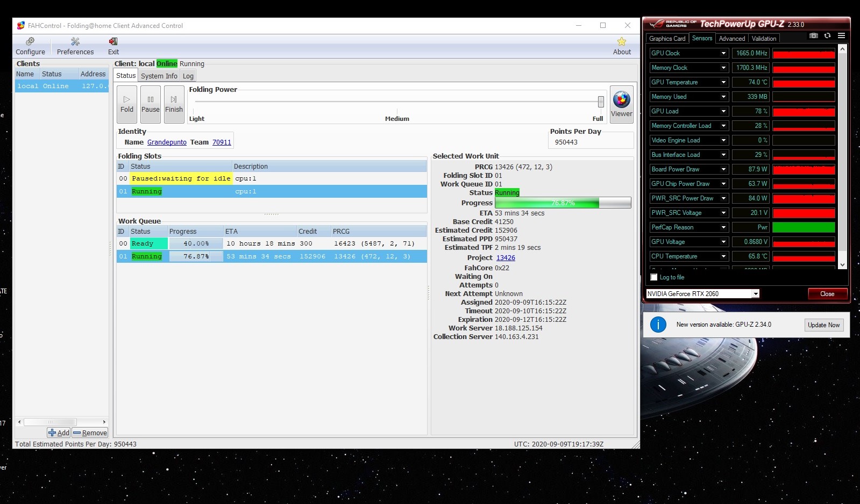Click the 74.0 °C GPU temperature value
860x504 pixels.
pyautogui.click(x=751, y=82)
